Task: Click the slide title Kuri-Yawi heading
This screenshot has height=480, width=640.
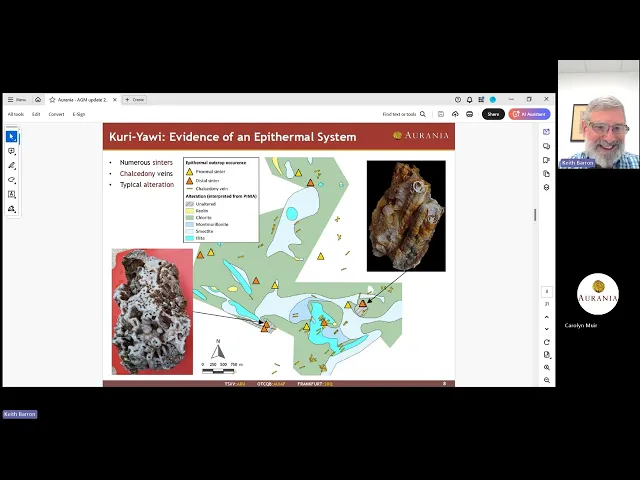Action: coord(233,137)
